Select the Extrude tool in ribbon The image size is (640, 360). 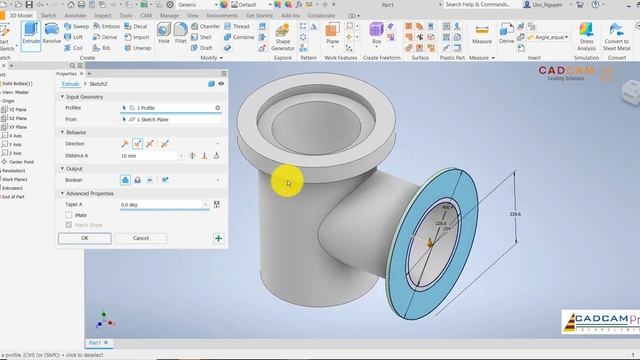pos(31,34)
